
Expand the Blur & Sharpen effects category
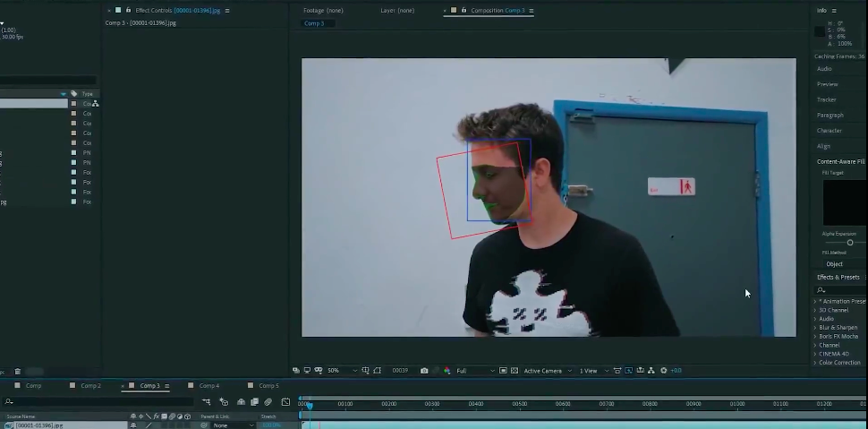(x=838, y=328)
